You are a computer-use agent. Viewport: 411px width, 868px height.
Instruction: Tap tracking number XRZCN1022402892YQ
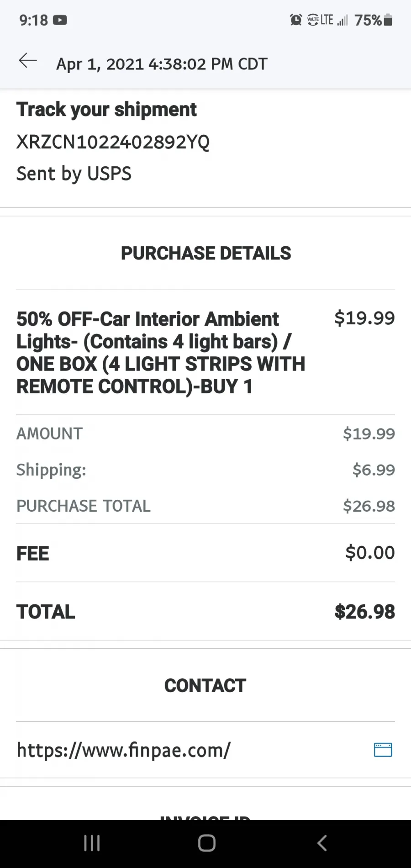(x=113, y=142)
